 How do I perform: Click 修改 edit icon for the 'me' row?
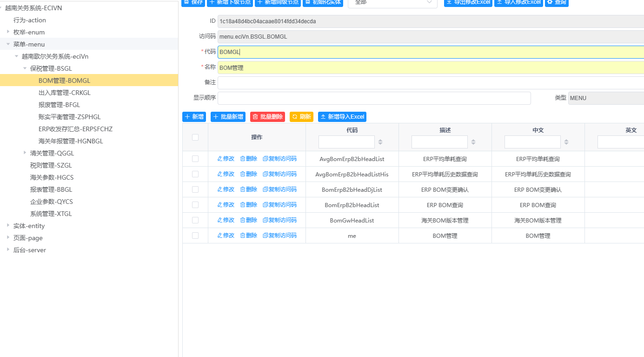(226, 236)
